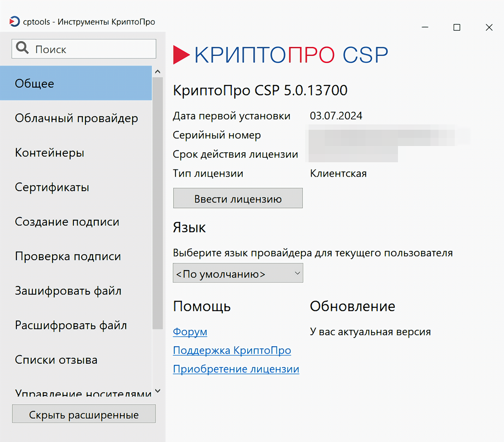Click license type value Клиентская
The width and height of the screenshot is (504, 442).
click(338, 173)
